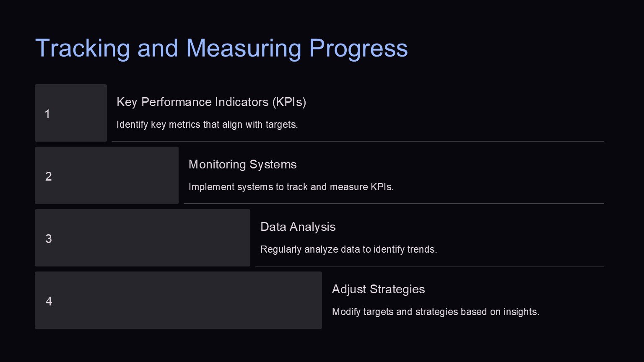
Task: Select the word "Measuring" in the title
Action: pos(244,48)
